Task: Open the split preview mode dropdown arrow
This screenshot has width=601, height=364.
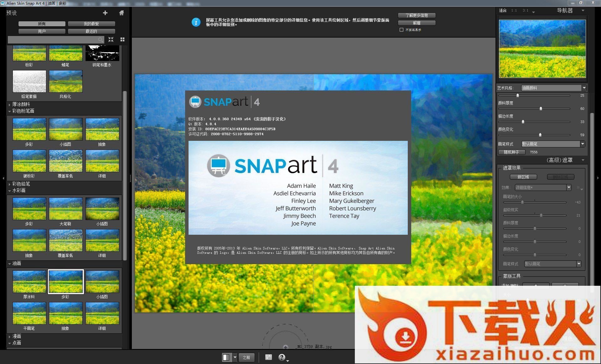Action: pyautogui.click(x=235, y=357)
